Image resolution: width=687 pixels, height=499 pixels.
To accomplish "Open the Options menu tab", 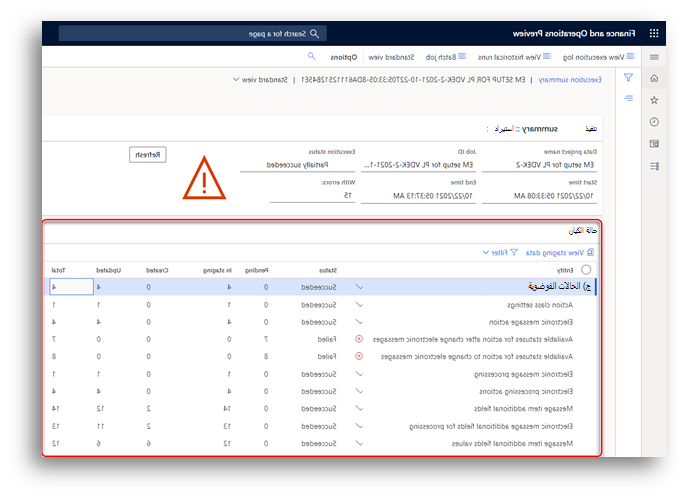I will coord(344,57).
